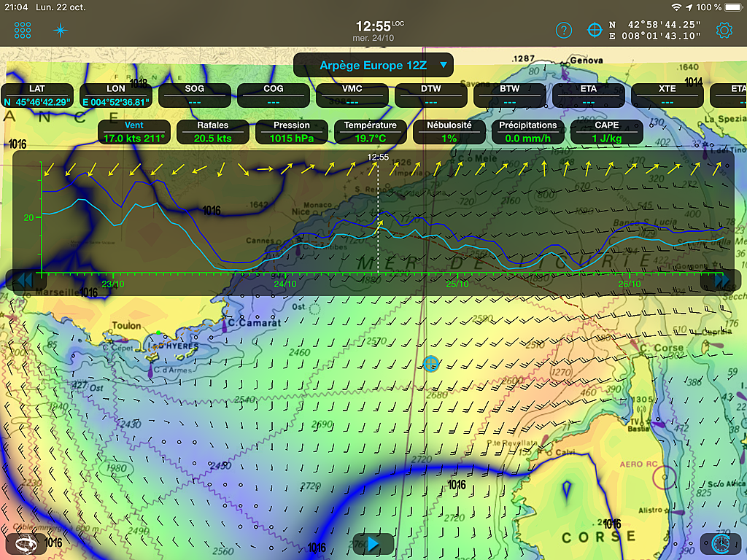Tap the 12:55 time cursor on meteogram
The width and height of the screenshot is (747, 560).
point(378,157)
